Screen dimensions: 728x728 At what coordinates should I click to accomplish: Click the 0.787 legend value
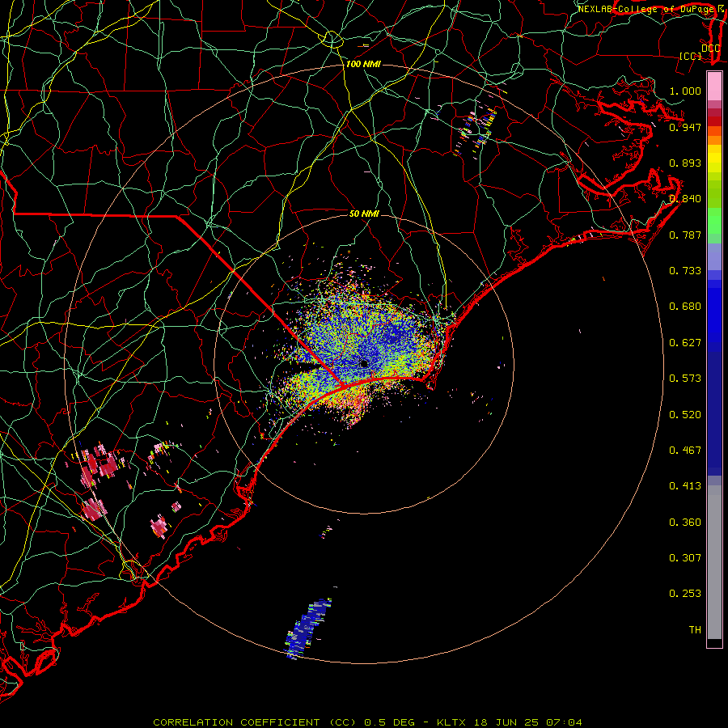(685, 235)
